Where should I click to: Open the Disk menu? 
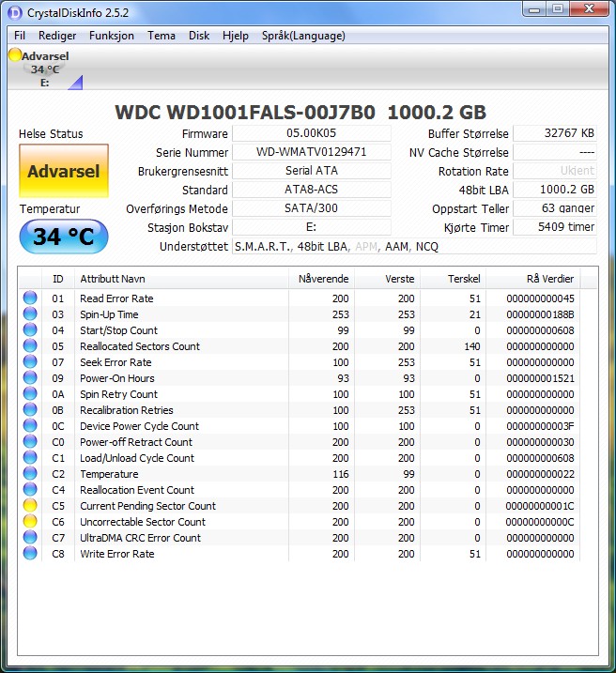(x=199, y=36)
